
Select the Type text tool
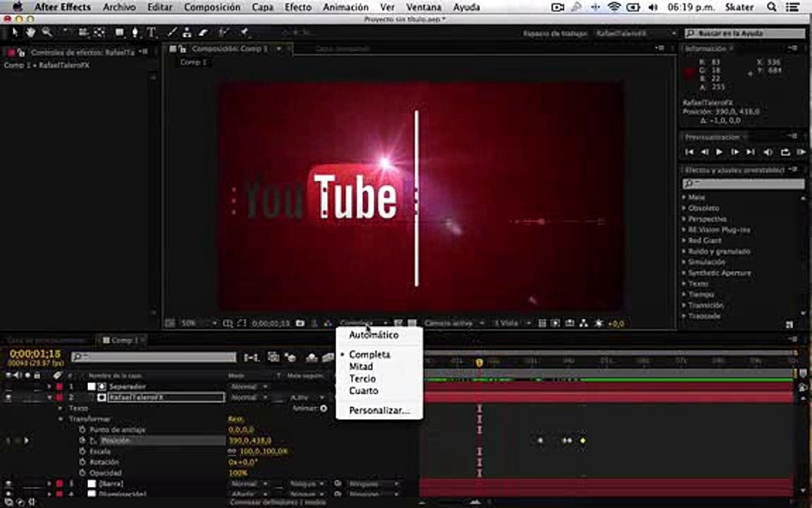tap(152, 32)
